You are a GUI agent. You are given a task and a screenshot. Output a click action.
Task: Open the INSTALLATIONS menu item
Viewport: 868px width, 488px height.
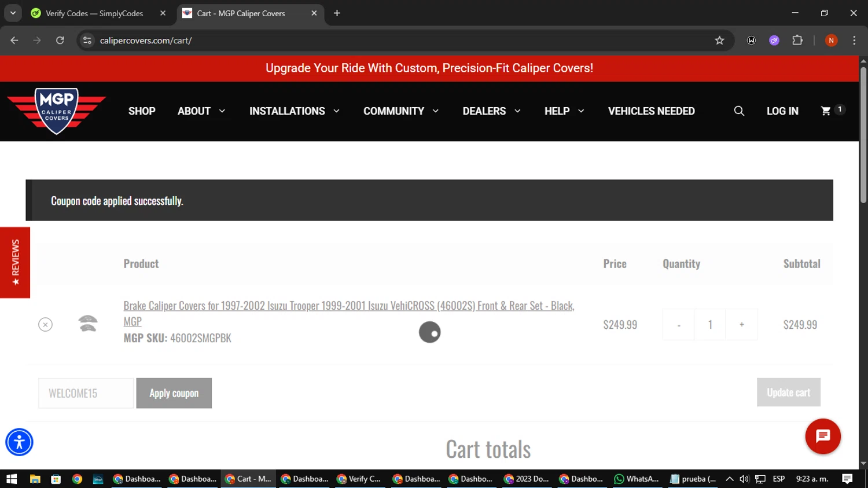(287, 111)
